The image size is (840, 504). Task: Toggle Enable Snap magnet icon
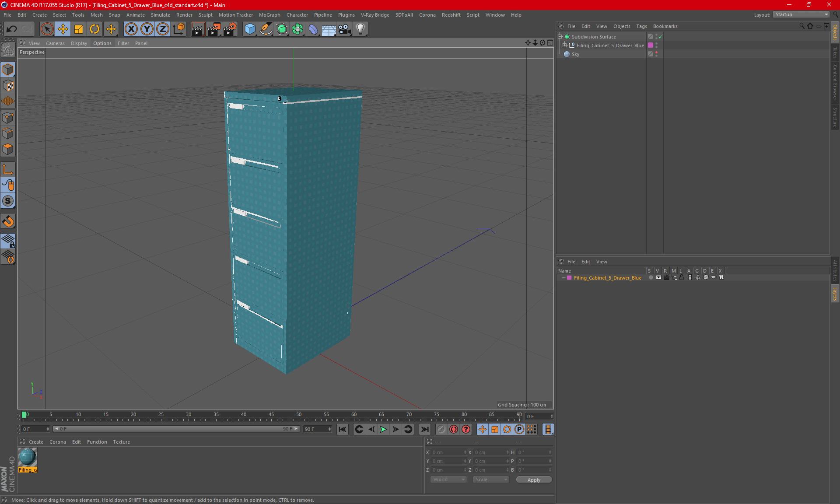[8, 221]
